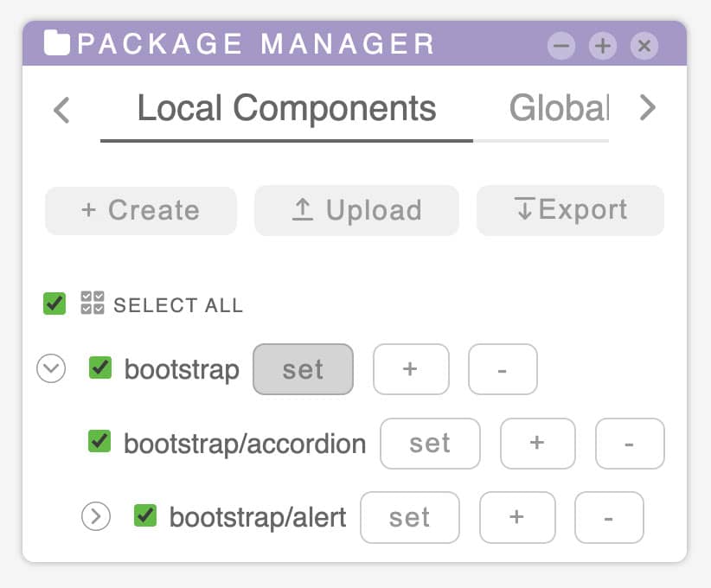Toggle the bootstrap/alert checkbox
The width and height of the screenshot is (711, 588).
pyautogui.click(x=145, y=515)
